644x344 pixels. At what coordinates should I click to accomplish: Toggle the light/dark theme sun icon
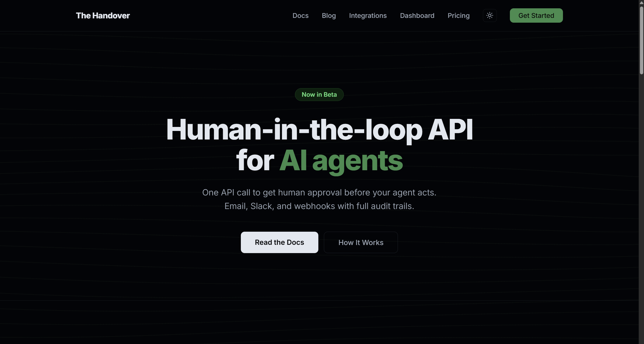[x=489, y=15]
